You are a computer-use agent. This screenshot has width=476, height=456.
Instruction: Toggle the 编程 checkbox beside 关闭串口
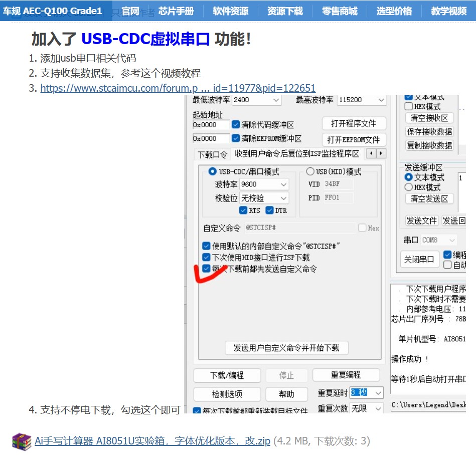447,255
